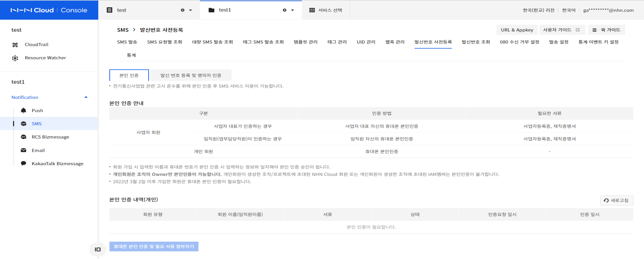Open Email under Notification

click(x=38, y=150)
